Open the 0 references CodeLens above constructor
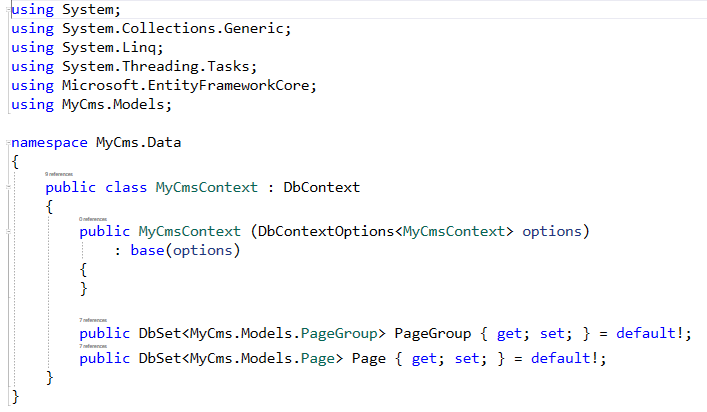 tap(93, 218)
